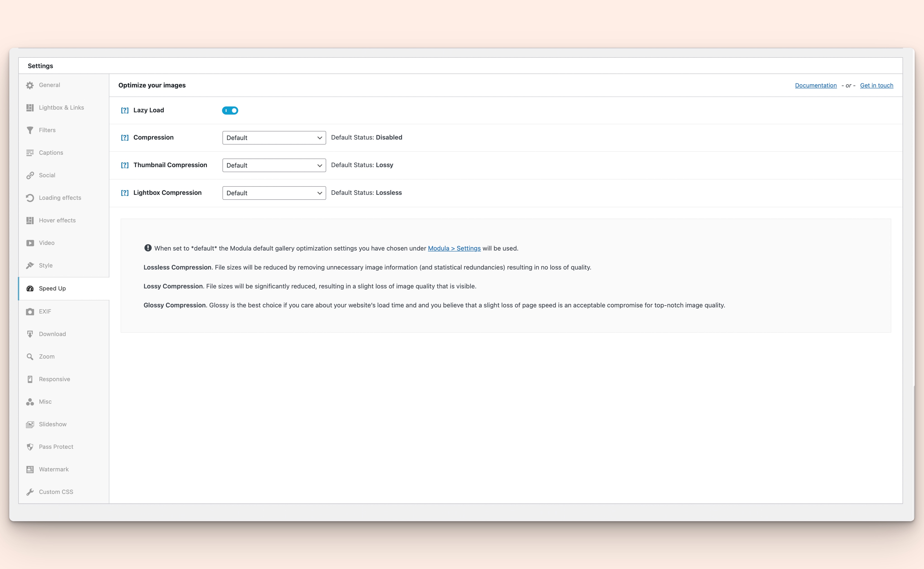This screenshot has height=569, width=924.
Task: Click the Captions lines icon
Action: [30, 153]
